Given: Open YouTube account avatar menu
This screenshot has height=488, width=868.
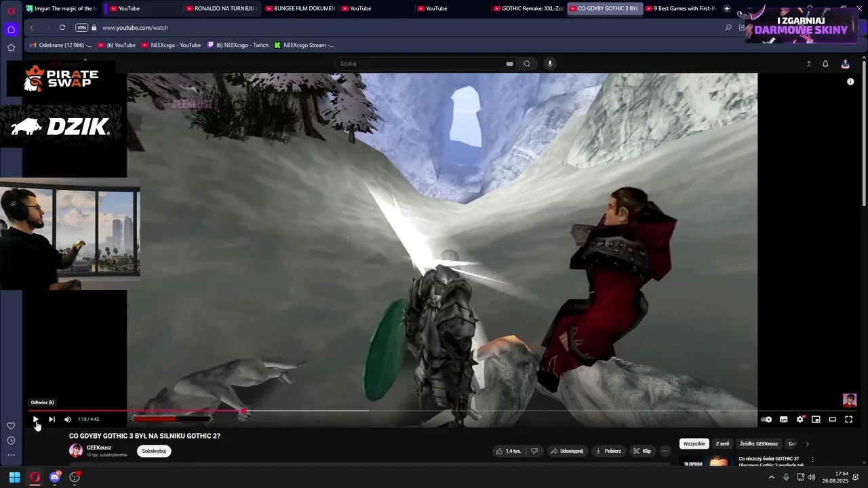Looking at the screenshot, I should (845, 64).
